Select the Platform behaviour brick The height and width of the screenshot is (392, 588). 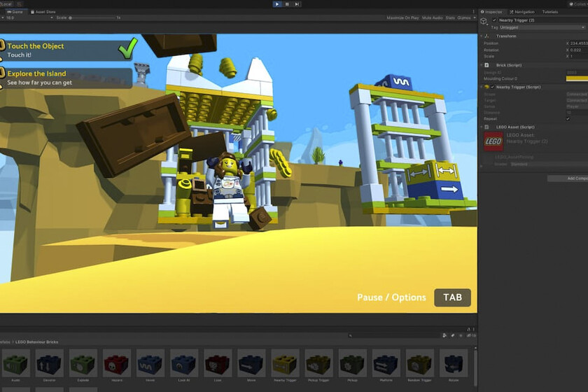pyautogui.click(x=386, y=363)
